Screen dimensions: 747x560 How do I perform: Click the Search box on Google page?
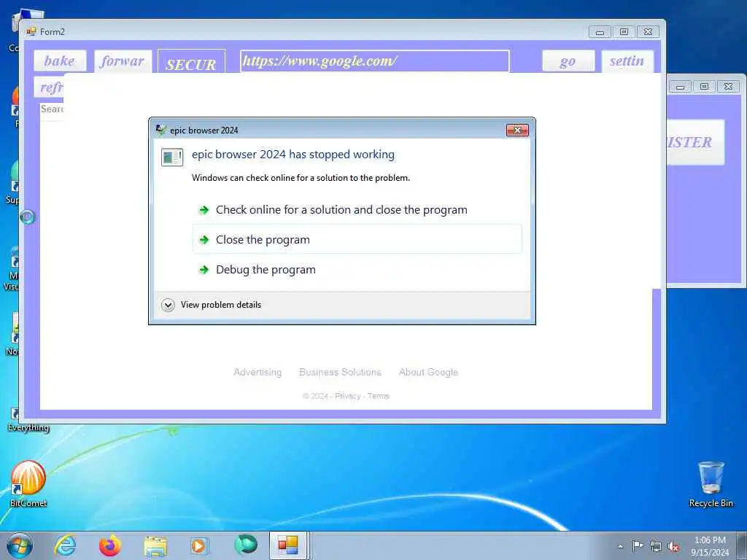[52, 109]
